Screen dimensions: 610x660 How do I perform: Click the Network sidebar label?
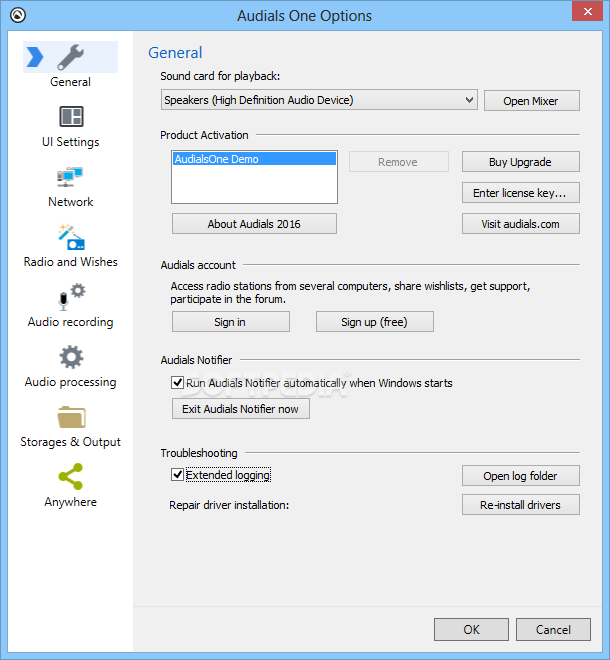[x=71, y=202]
